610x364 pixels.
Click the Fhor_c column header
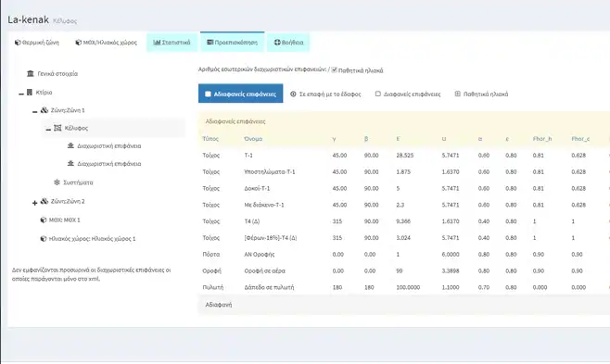(x=580, y=139)
